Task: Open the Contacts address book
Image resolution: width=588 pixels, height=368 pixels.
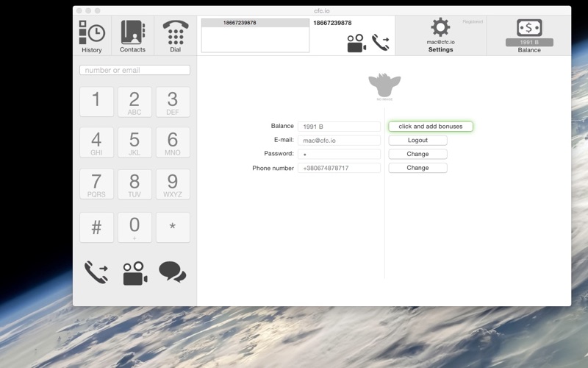Action: coord(132,35)
